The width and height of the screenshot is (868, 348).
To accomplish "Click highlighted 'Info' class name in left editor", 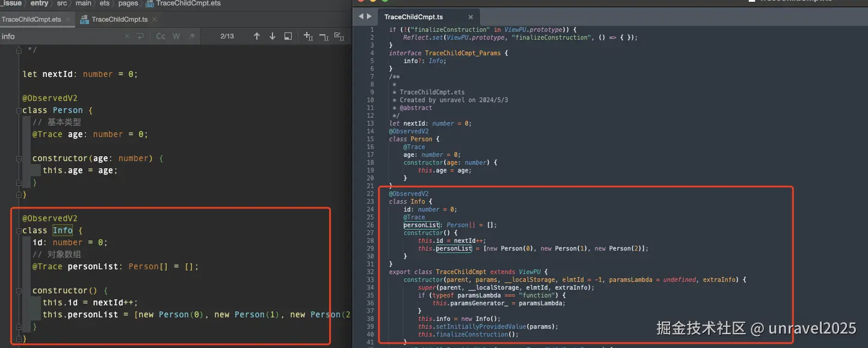I will pos(63,231).
